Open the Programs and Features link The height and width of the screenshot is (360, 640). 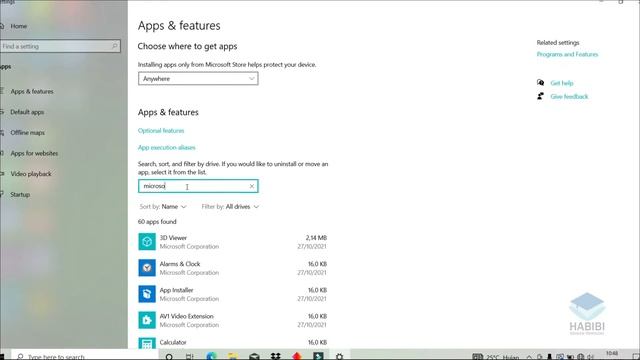[567, 54]
